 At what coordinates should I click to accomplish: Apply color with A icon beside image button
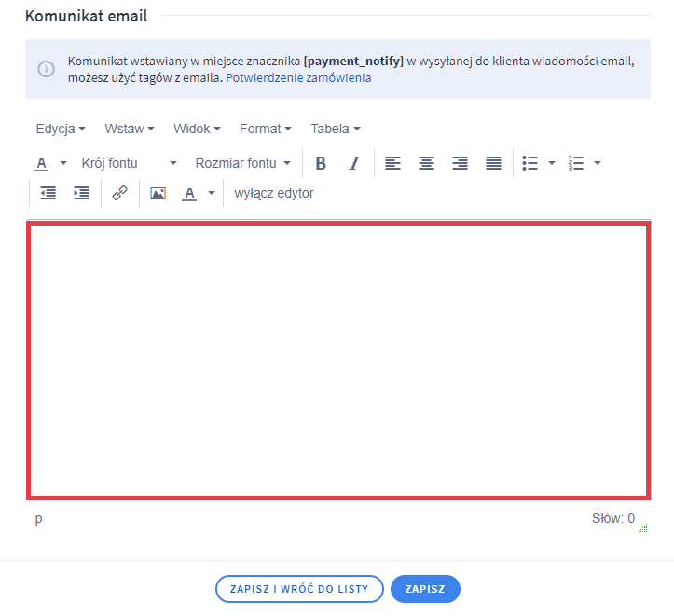point(189,193)
